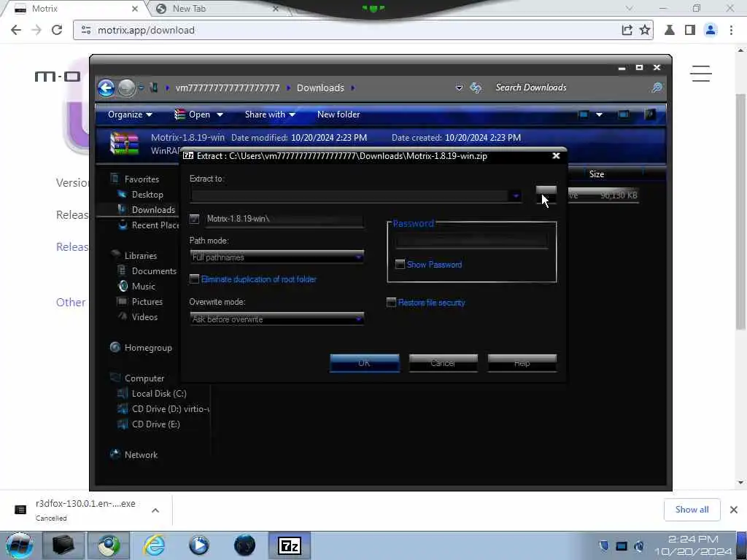Open the view options dropdown arrow

point(600,114)
